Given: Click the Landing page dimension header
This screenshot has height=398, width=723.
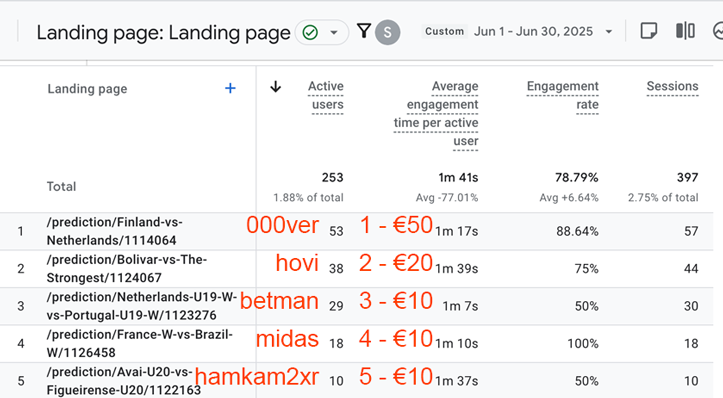Looking at the screenshot, I should point(87,89).
